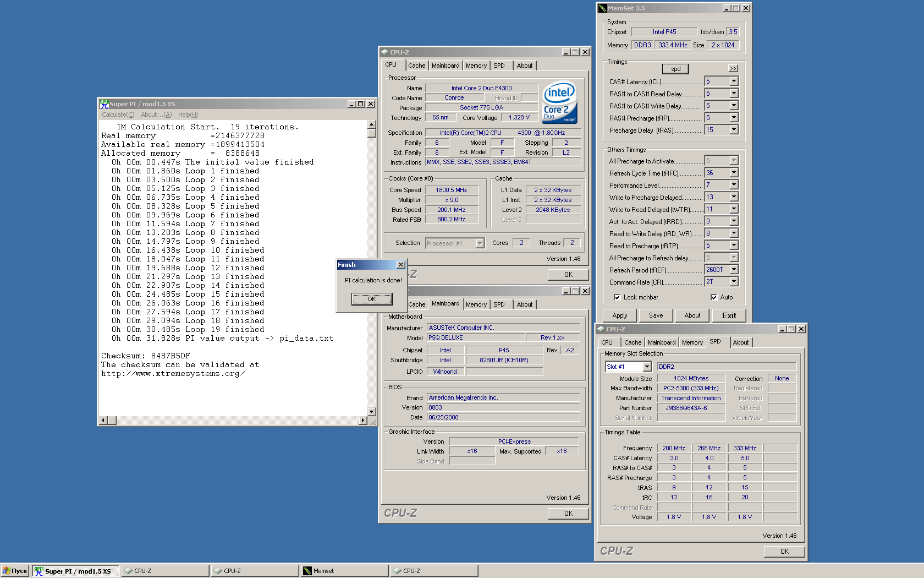Click Apply in MemSet
This screenshot has width=924, height=578.
[x=620, y=315]
